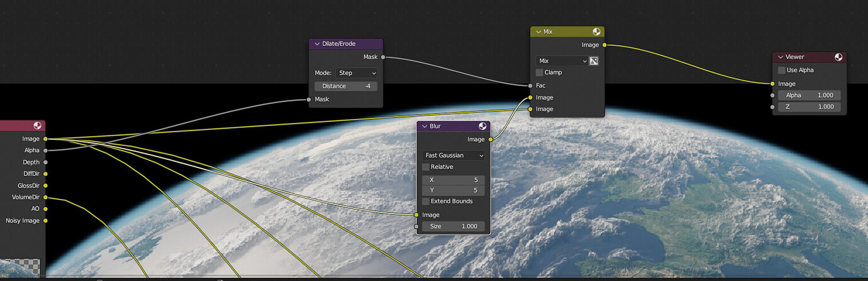Click the Viewer node preview sphere icon
The image size is (868, 281).
[838, 57]
